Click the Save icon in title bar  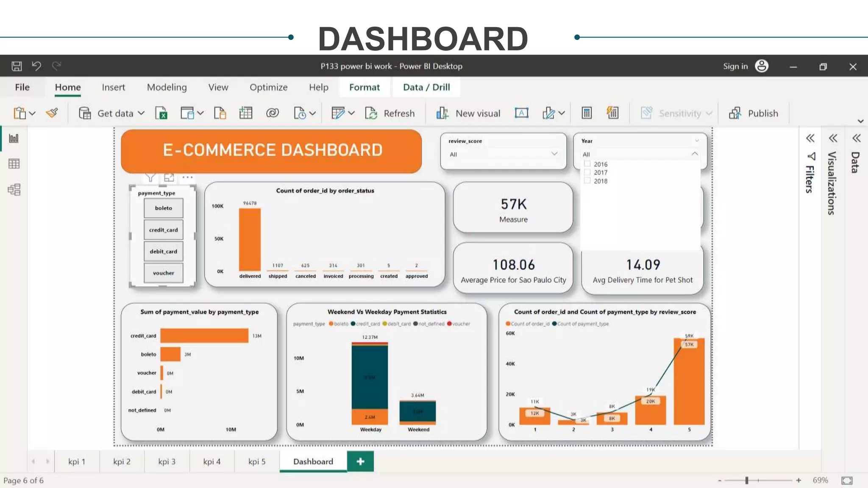tap(17, 66)
